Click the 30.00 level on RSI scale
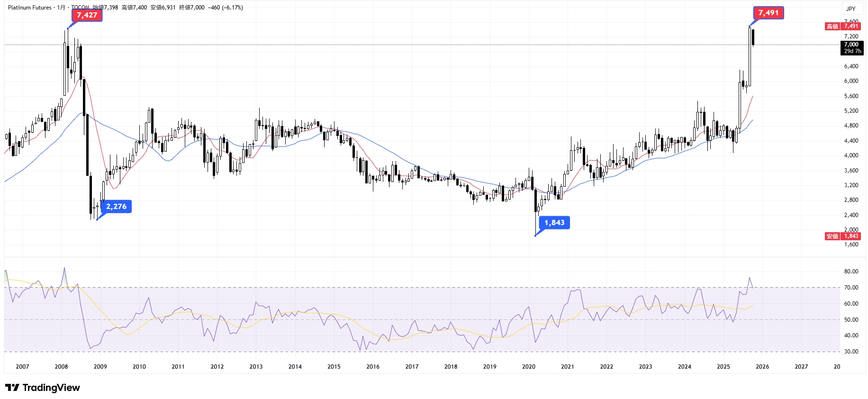Screen dimensions: 868x399 (x=851, y=352)
